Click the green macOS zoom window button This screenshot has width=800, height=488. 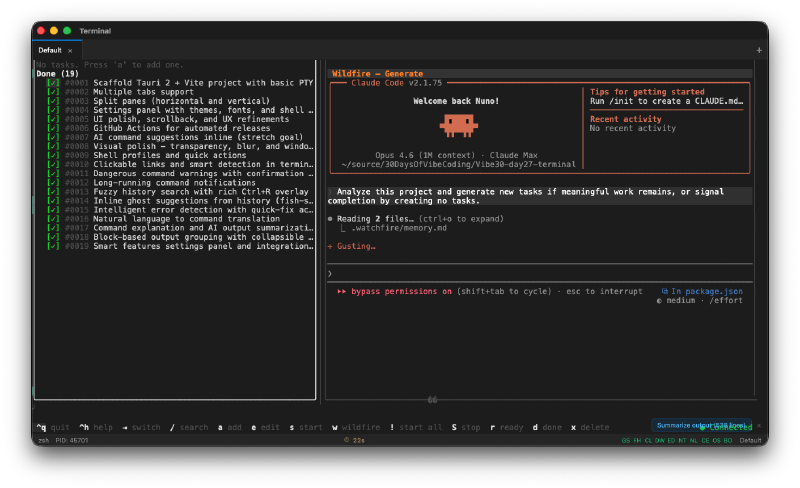pyautogui.click(x=67, y=31)
